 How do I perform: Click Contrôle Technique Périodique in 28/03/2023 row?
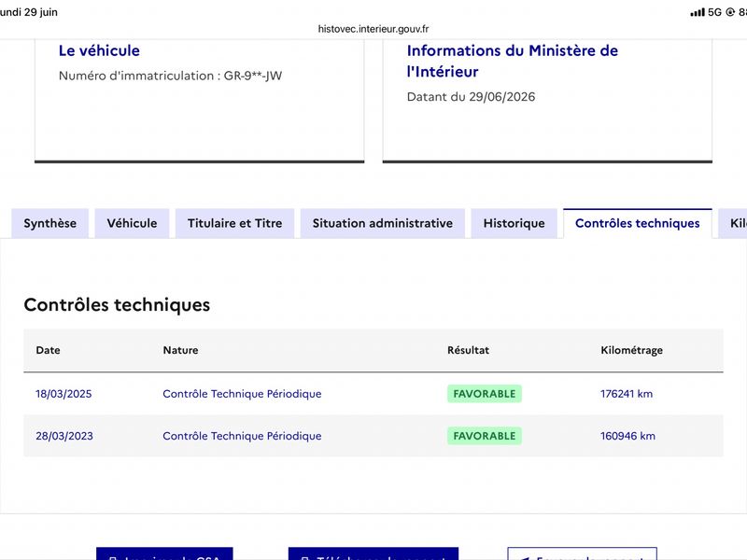pyautogui.click(x=242, y=436)
